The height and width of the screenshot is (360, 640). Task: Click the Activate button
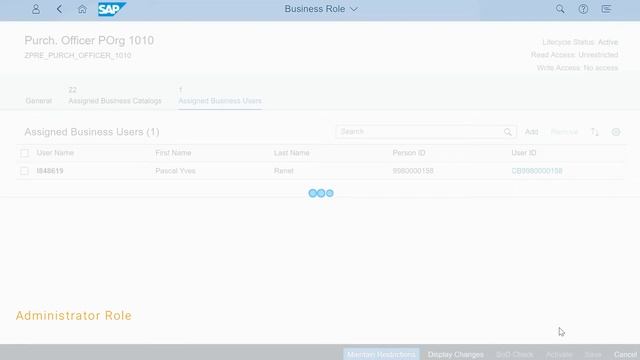click(559, 354)
